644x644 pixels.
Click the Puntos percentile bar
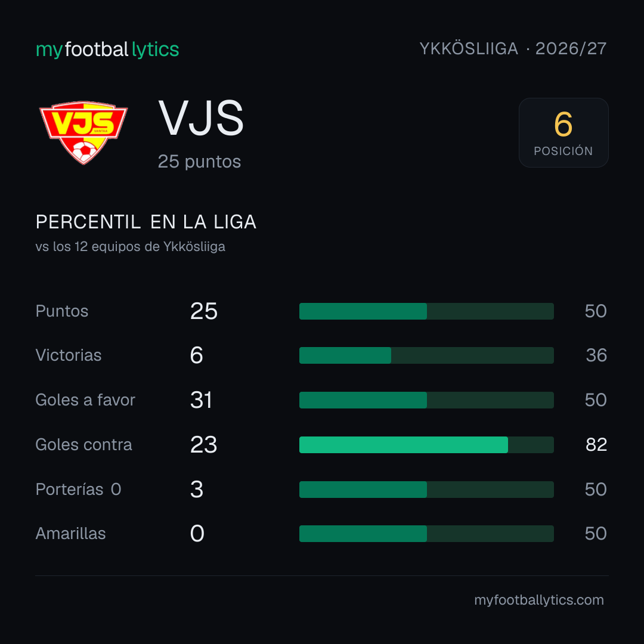pyautogui.click(x=426, y=311)
